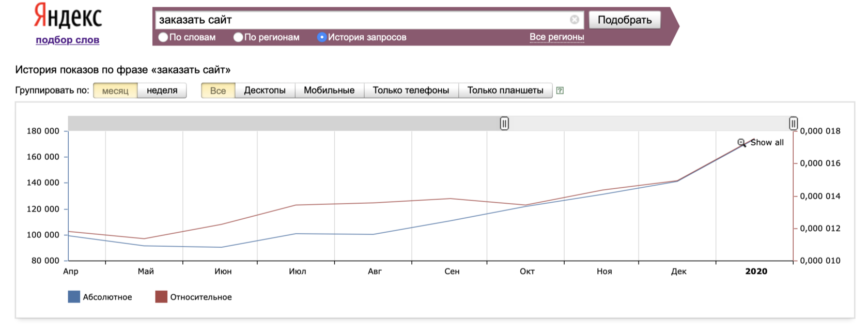Click the Yandex logo
Viewport: 868px width, 331px height.
click(68, 16)
